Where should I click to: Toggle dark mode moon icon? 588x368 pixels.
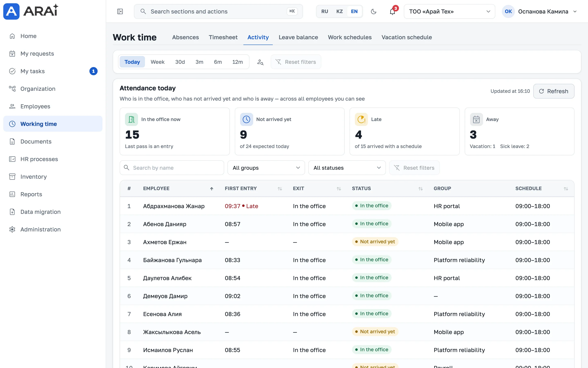click(374, 11)
